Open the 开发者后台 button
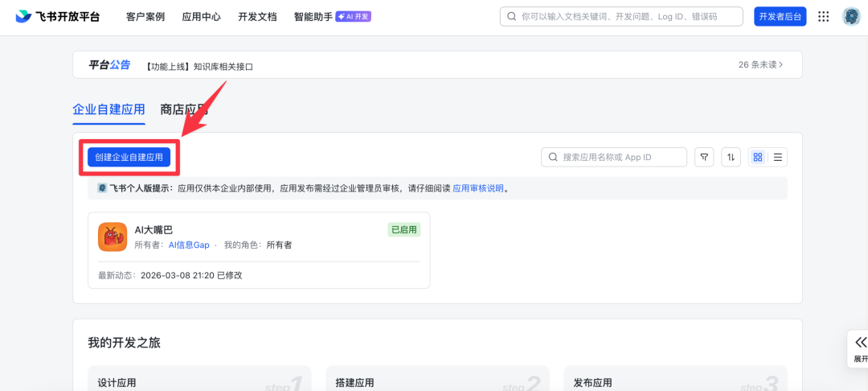 tap(780, 17)
